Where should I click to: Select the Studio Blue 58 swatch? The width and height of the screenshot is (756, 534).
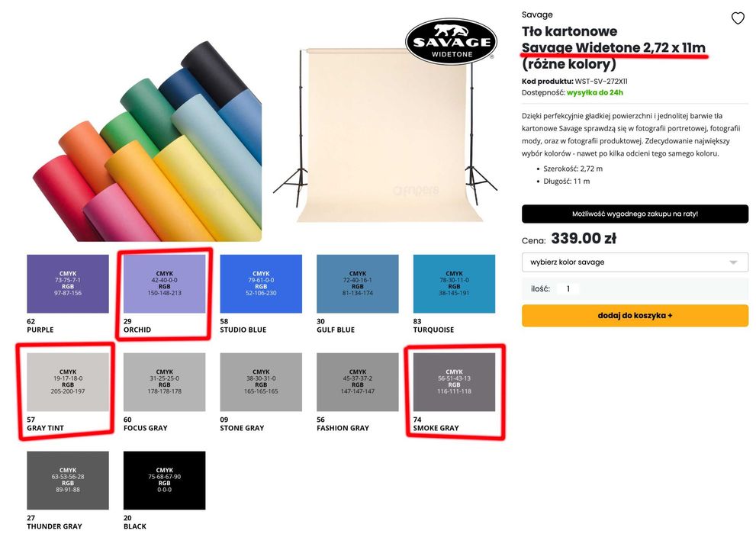pyautogui.click(x=261, y=284)
